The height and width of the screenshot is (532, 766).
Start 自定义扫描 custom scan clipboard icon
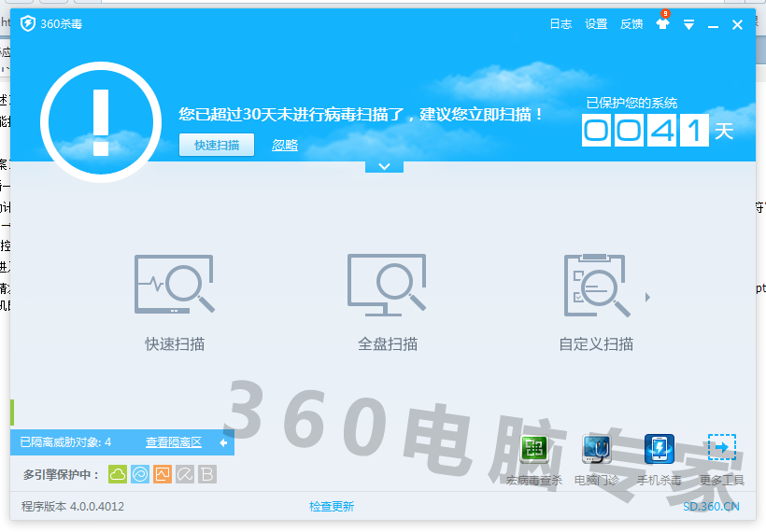point(597,285)
